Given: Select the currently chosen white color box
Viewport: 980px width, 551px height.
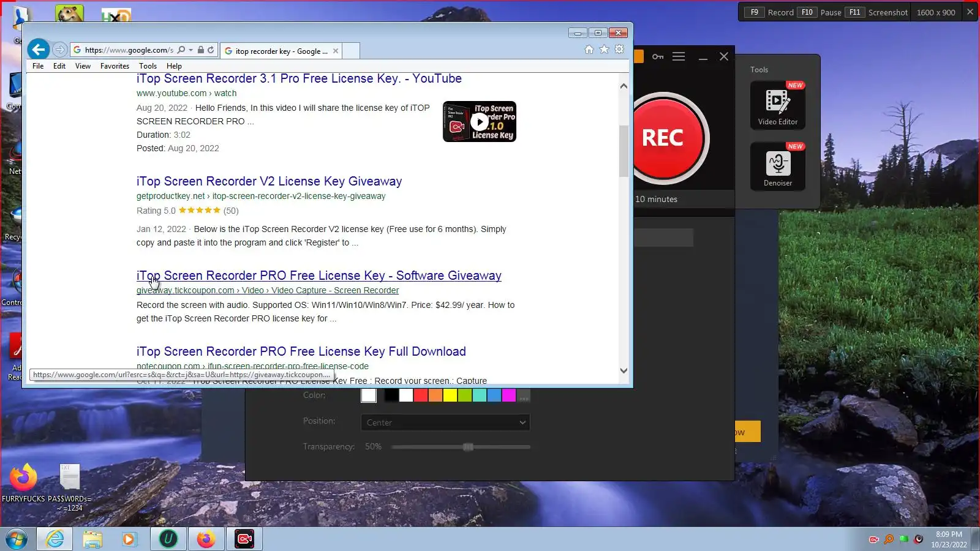Looking at the screenshot, I should pos(369,395).
